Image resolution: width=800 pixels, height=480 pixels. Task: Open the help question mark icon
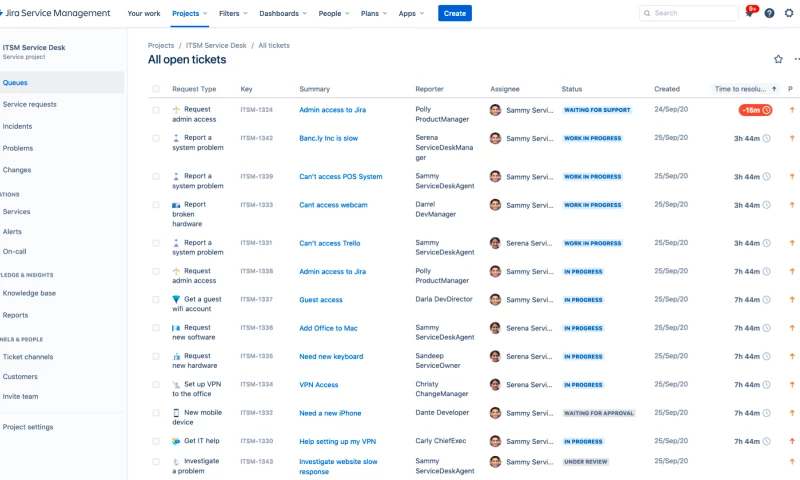pos(769,13)
